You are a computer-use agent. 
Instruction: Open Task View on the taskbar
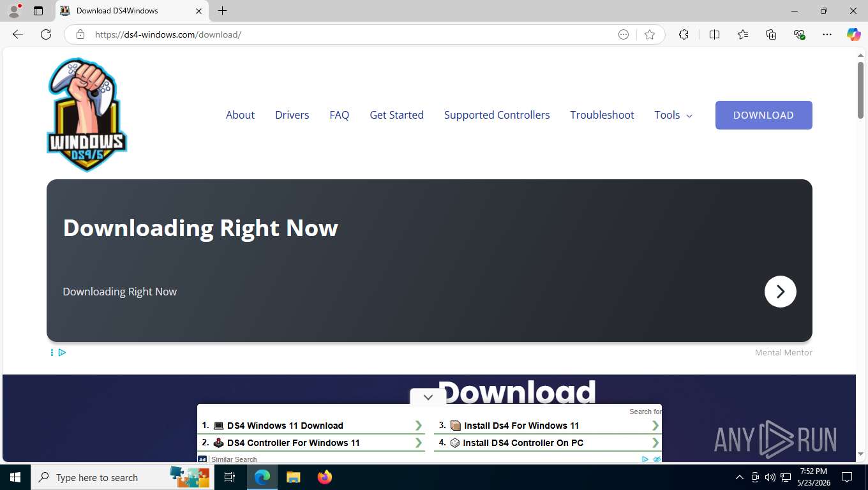point(230,477)
